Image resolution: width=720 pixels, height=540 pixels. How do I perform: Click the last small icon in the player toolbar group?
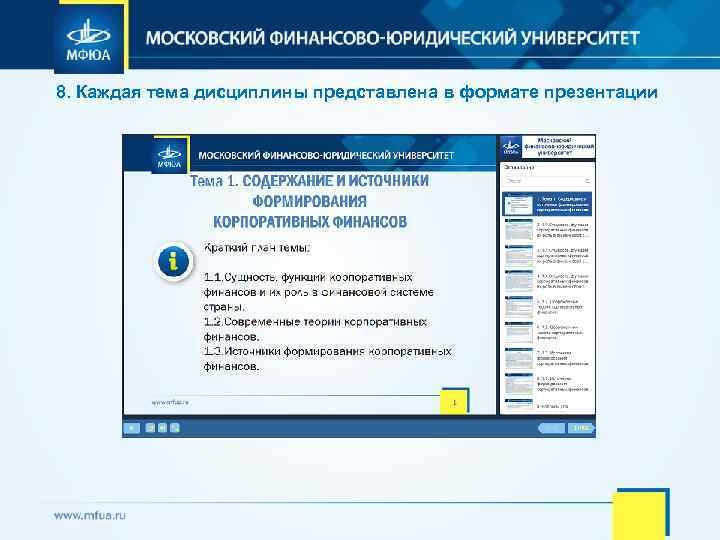tap(174, 428)
